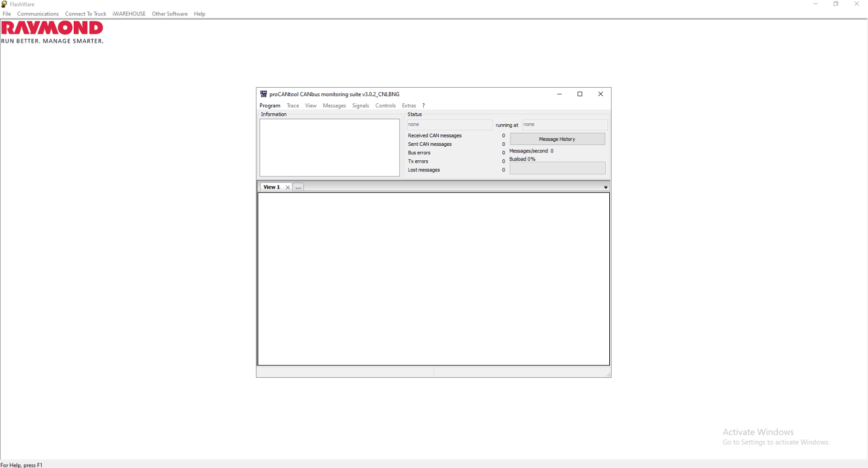Open the Program menu
Image resolution: width=868 pixels, height=468 pixels.
point(270,106)
